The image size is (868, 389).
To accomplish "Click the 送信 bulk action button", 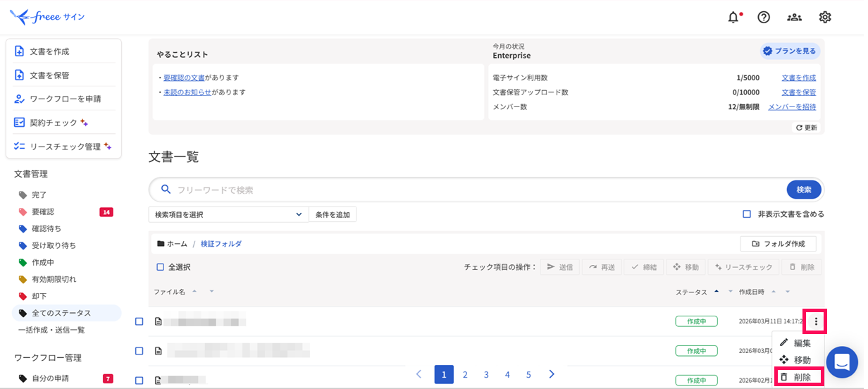I will (560, 267).
